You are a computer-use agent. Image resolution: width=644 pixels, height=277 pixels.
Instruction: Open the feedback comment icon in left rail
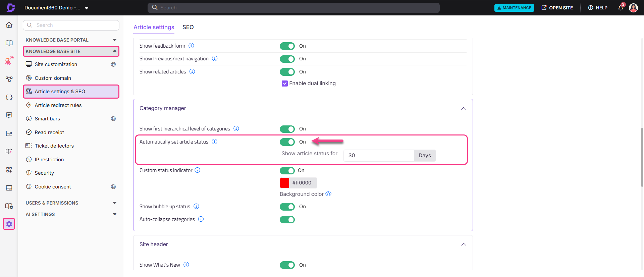tap(9, 115)
